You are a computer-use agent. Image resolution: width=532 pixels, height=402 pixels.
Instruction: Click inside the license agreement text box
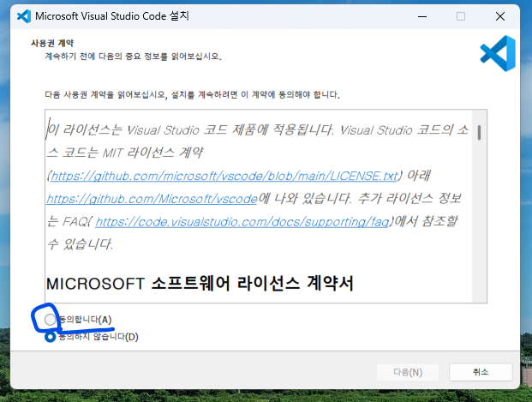click(x=266, y=206)
